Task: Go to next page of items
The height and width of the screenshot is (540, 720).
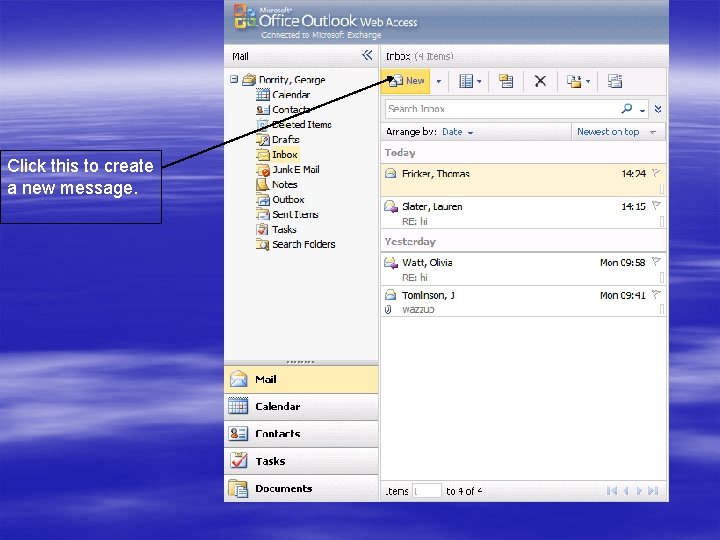Action: tap(639, 491)
